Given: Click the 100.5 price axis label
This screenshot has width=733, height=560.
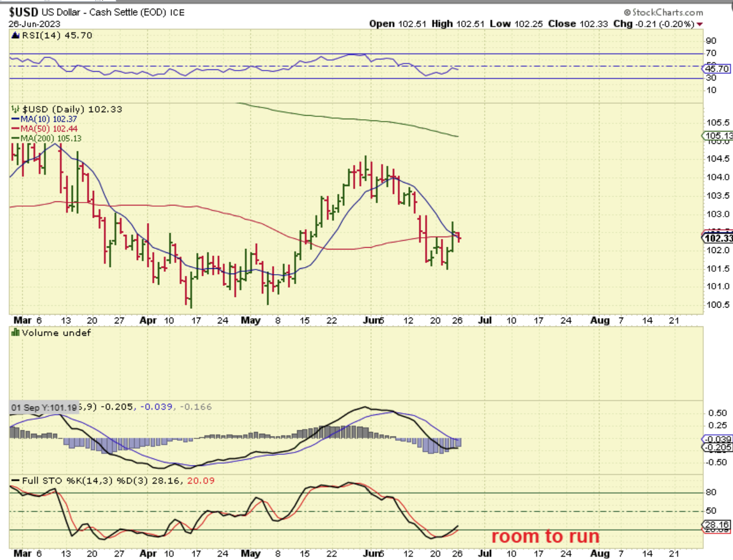Looking at the screenshot, I should pyautogui.click(x=718, y=305).
